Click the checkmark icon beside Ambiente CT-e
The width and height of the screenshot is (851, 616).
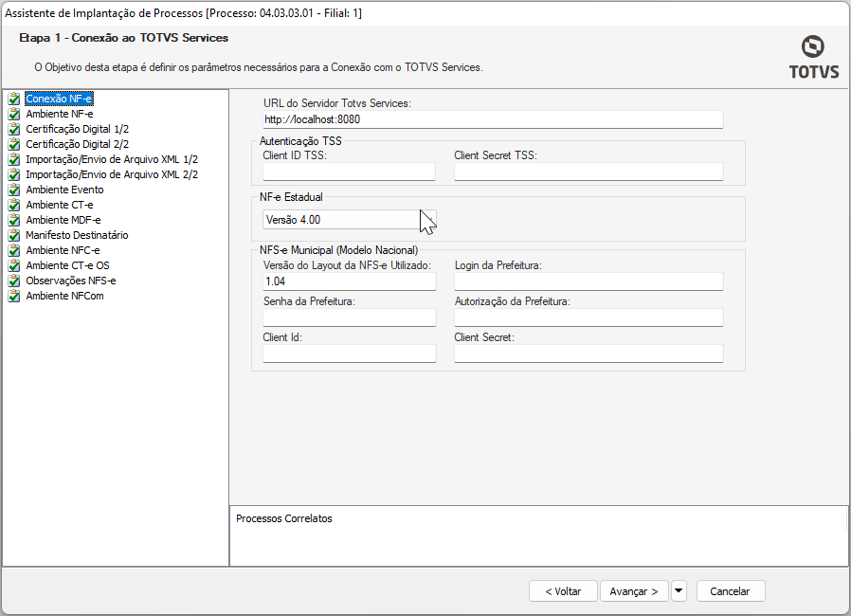[x=14, y=205]
